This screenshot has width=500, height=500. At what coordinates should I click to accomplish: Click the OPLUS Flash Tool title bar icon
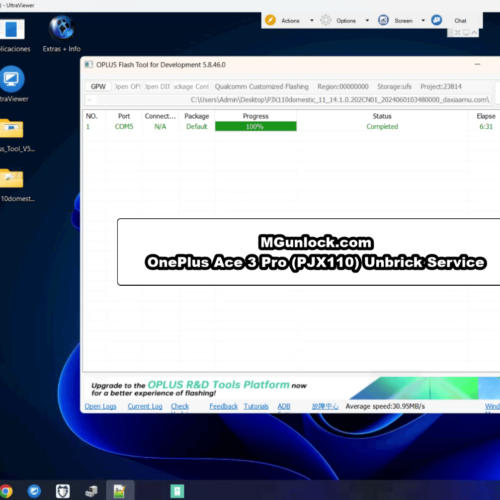88,64
